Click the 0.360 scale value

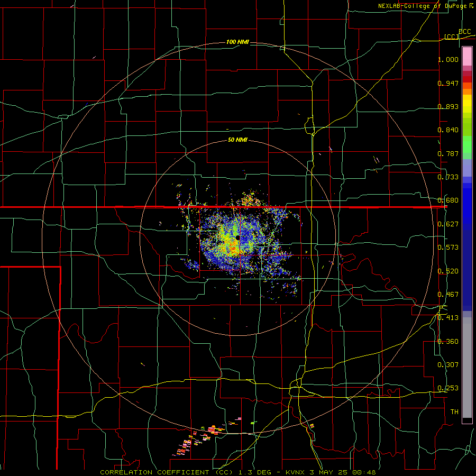448,342
